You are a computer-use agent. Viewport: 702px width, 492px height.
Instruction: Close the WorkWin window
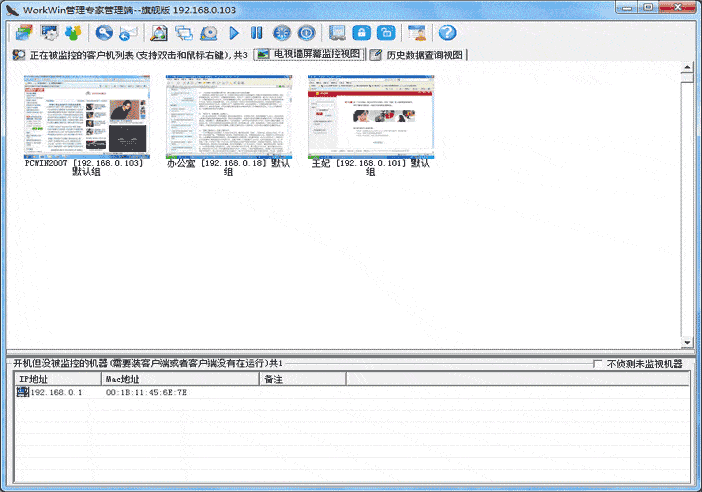tap(678, 7)
